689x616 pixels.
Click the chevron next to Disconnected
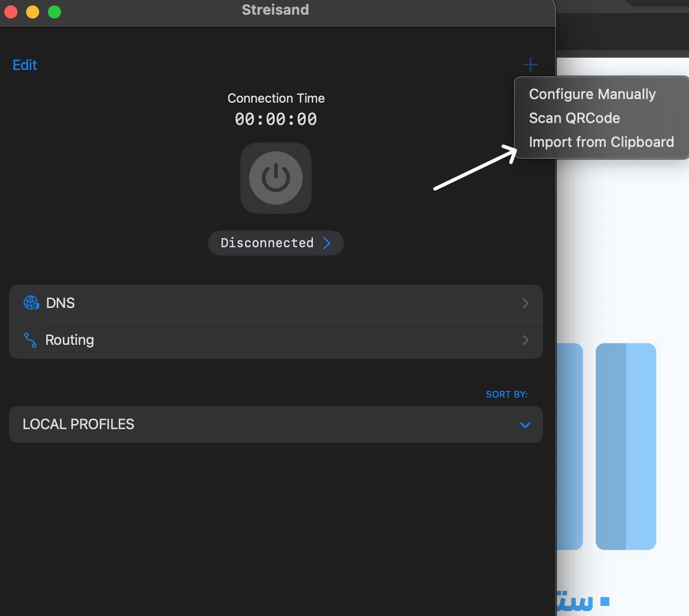pos(327,243)
